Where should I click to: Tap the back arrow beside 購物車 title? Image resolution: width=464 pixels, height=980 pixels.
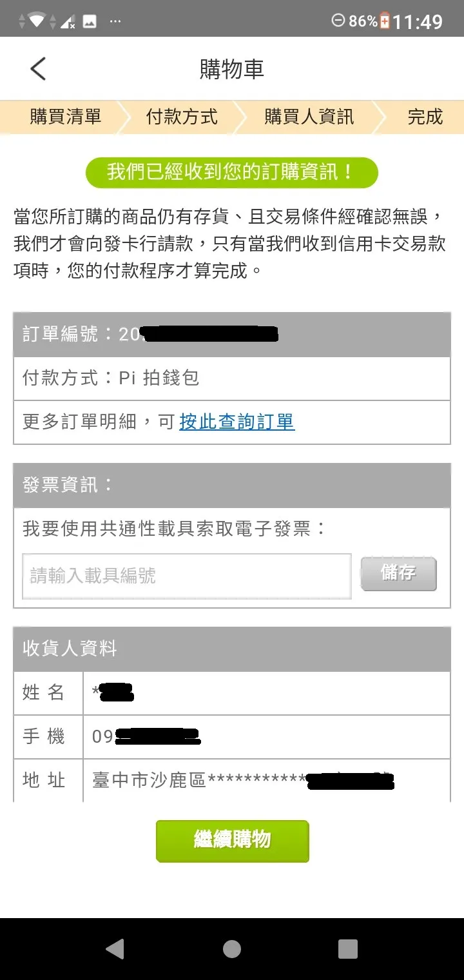[37, 68]
